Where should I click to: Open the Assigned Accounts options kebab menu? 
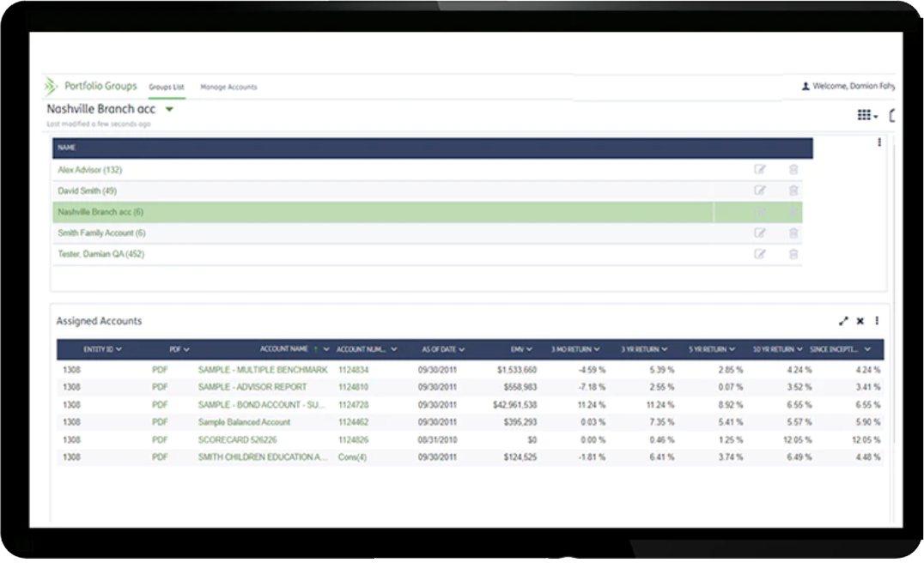[876, 321]
